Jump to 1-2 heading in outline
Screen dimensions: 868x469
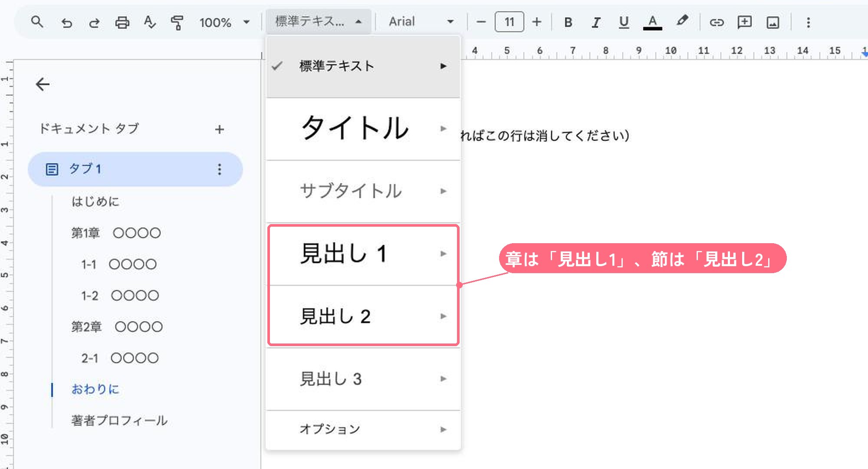point(120,296)
